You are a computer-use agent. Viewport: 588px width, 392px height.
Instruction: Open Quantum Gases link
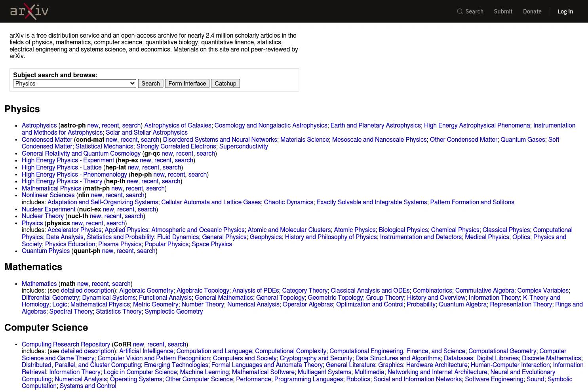[523, 140]
